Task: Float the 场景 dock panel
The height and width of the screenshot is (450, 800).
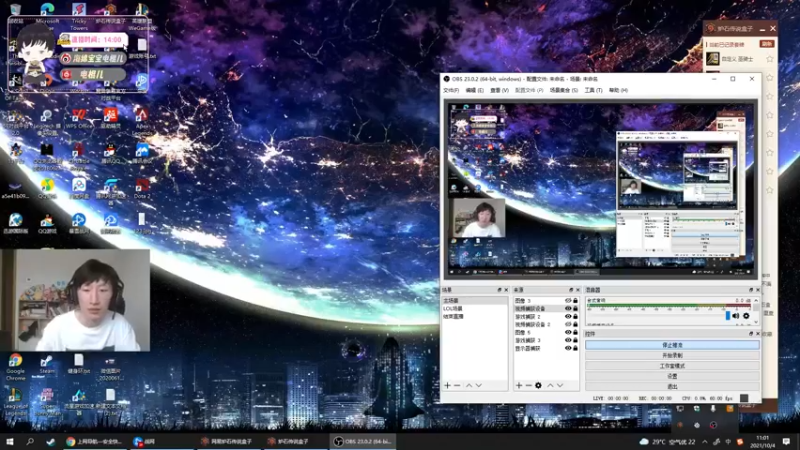Action: 499,290
